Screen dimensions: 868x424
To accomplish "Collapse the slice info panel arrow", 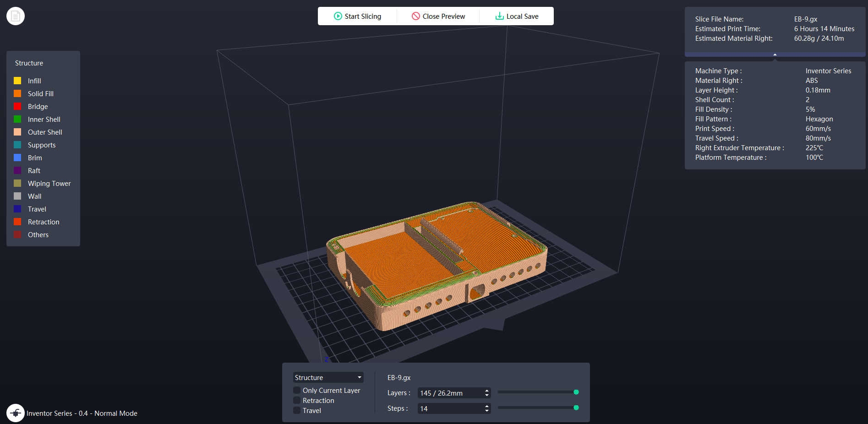I will click(775, 54).
